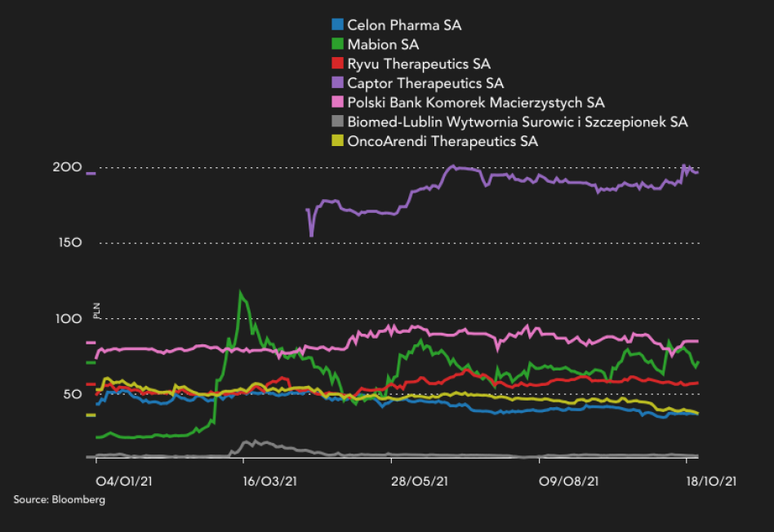Click the 50 value on the y-axis
Screen dimensions: 774x532
[73, 394]
